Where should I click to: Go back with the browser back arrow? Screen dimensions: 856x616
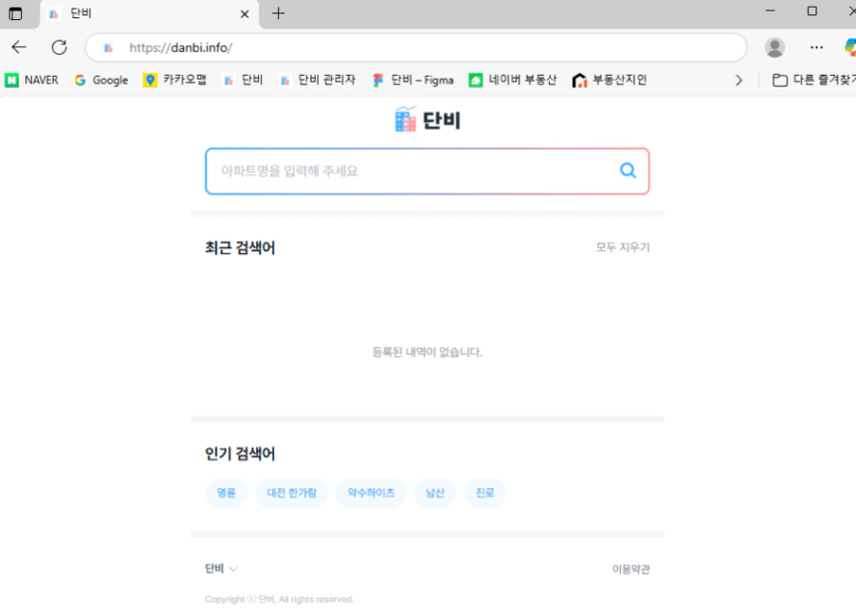point(19,47)
